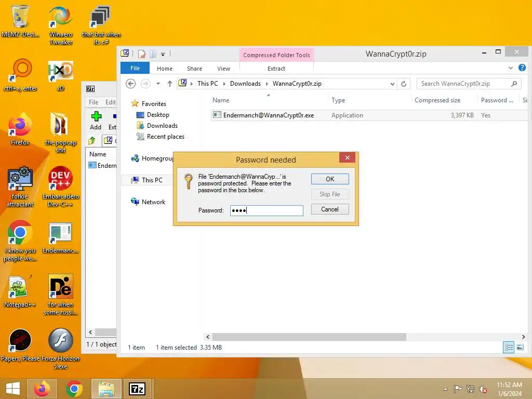
Task: Open File menu in 7-Zip window
Action: point(94,102)
